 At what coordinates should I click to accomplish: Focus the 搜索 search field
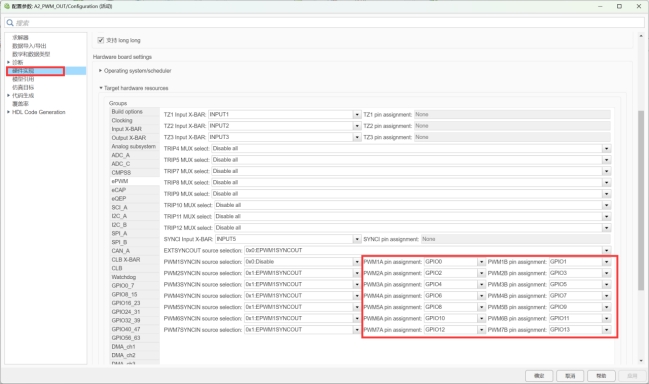point(324,23)
